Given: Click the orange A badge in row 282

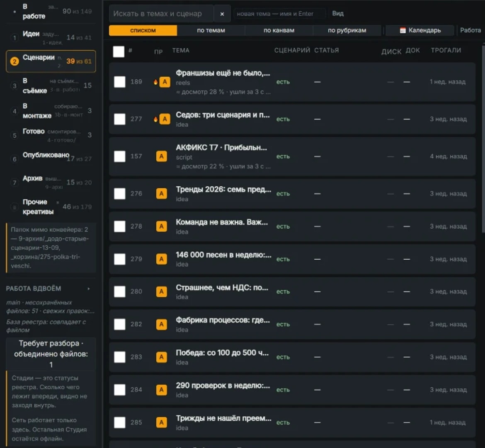Looking at the screenshot, I should 162,324.
